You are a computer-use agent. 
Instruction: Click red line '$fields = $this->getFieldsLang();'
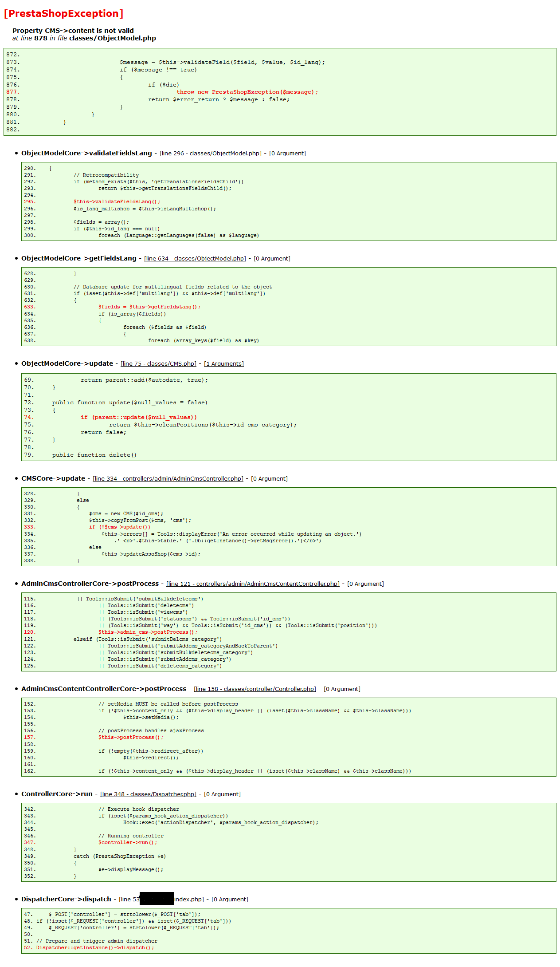tap(149, 307)
